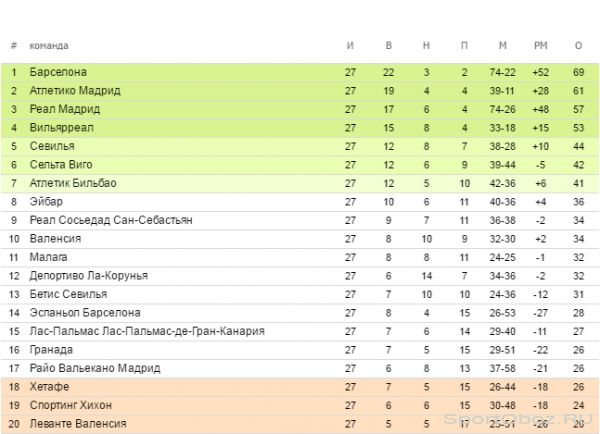Select the Валенсия team row
The width and height of the screenshot is (600, 434).
coord(300,238)
